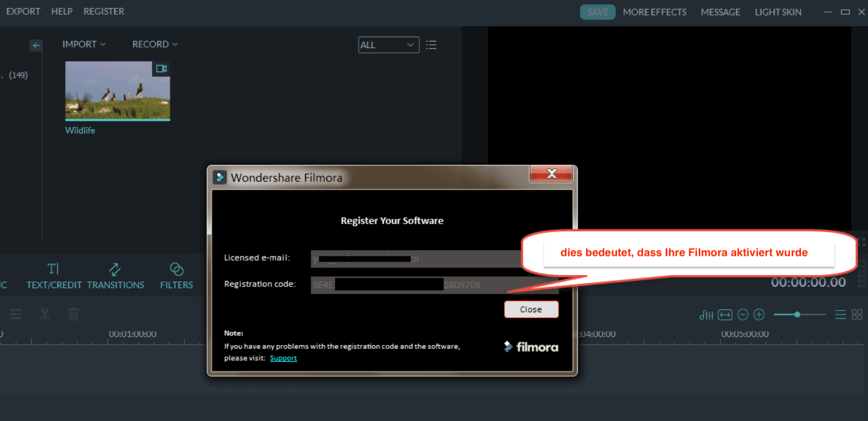Expand the Import dropdown

click(x=84, y=44)
